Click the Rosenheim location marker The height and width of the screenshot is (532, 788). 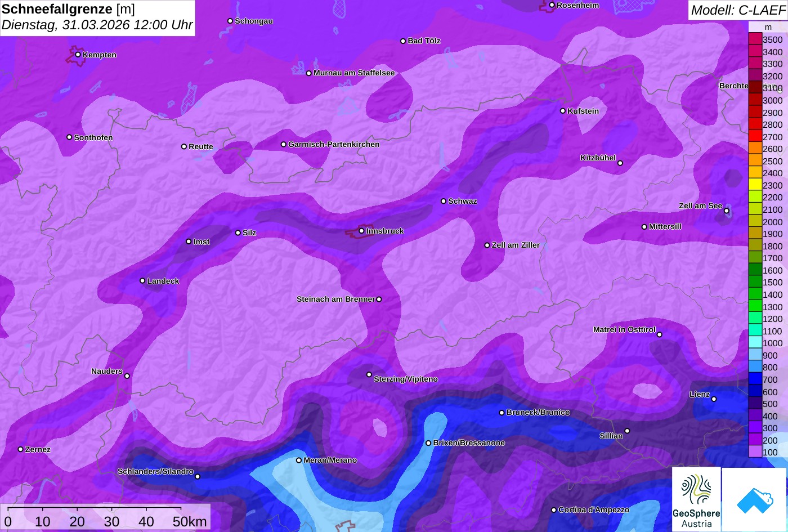pyautogui.click(x=552, y=5)
